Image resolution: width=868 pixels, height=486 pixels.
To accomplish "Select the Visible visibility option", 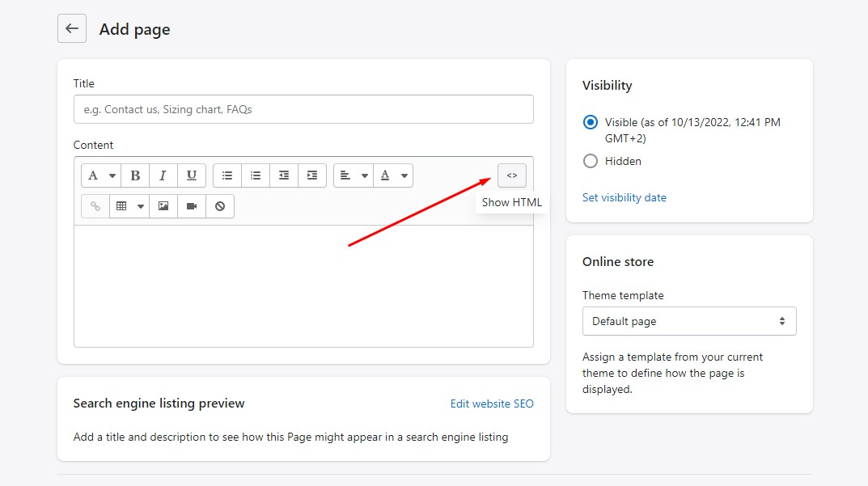I will click(x=590, y=122).
